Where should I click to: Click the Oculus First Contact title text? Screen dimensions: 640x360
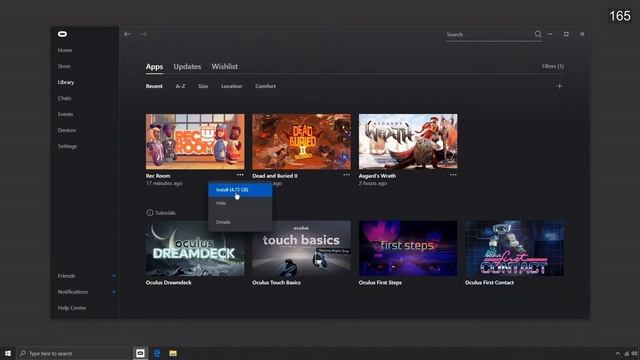489,282
